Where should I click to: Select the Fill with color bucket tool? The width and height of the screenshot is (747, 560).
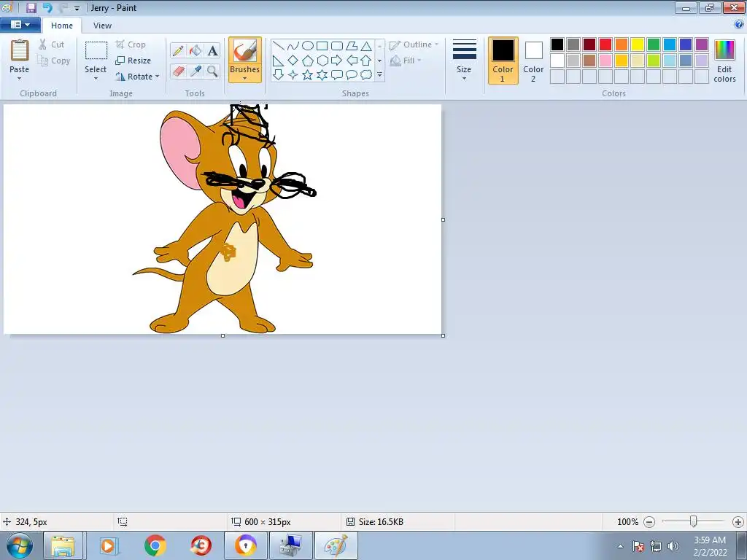click(196, 50)
